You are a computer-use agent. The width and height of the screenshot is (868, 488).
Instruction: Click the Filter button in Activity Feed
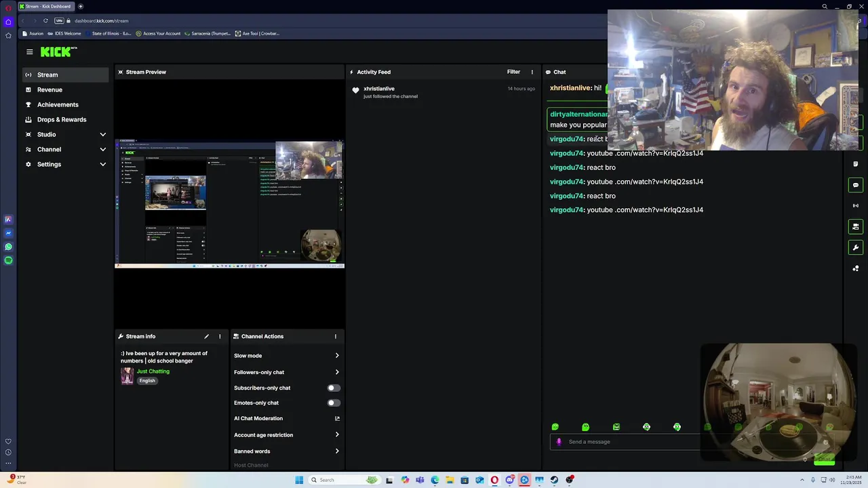(513, 72)
